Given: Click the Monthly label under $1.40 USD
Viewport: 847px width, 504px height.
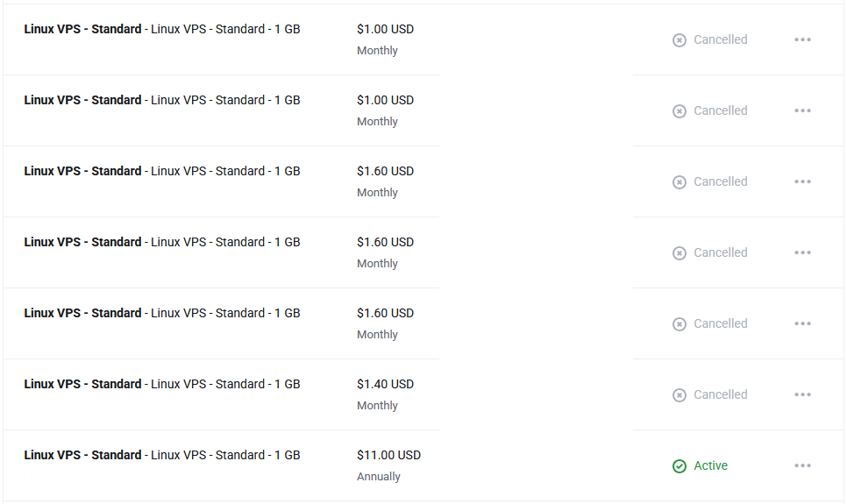Looking at the screenshot, I should [x=377, y=406].
